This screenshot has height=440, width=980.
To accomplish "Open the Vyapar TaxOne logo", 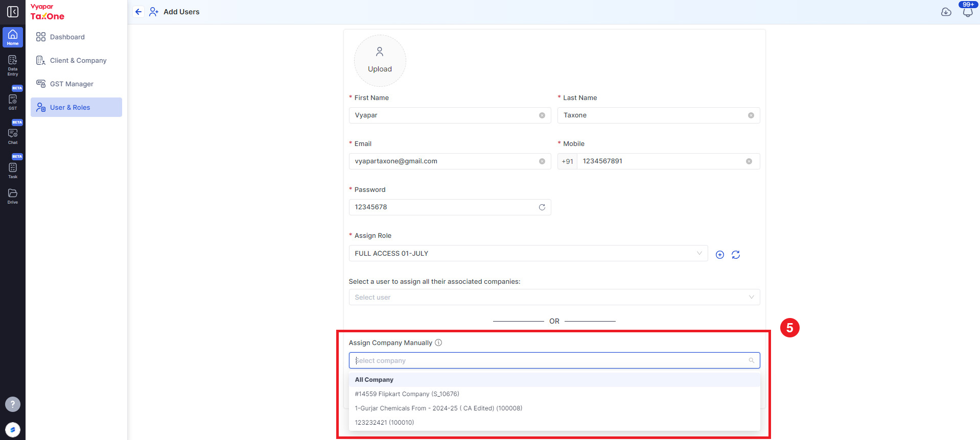I will 48,12.
